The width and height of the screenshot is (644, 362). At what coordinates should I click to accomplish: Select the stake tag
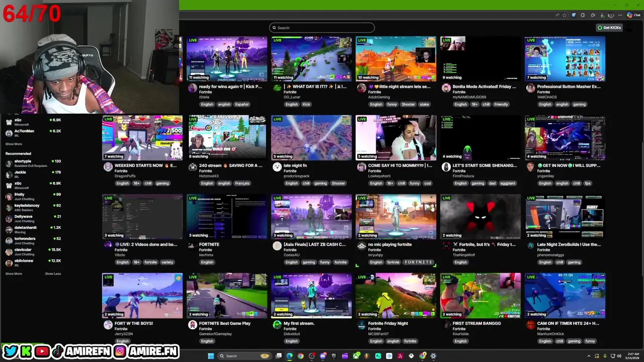click(x=424, y=104)
